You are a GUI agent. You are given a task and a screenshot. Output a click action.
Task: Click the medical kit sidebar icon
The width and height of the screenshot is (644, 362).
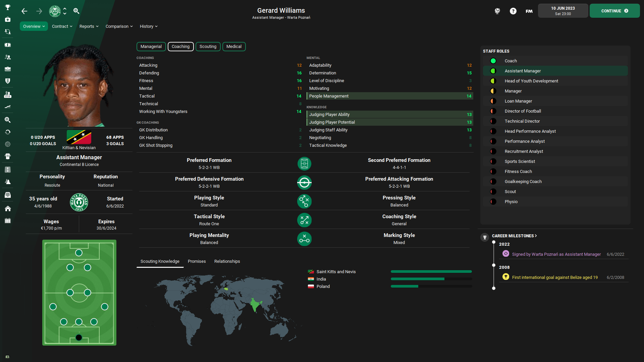pyautogui.click(x=7, y=19)
